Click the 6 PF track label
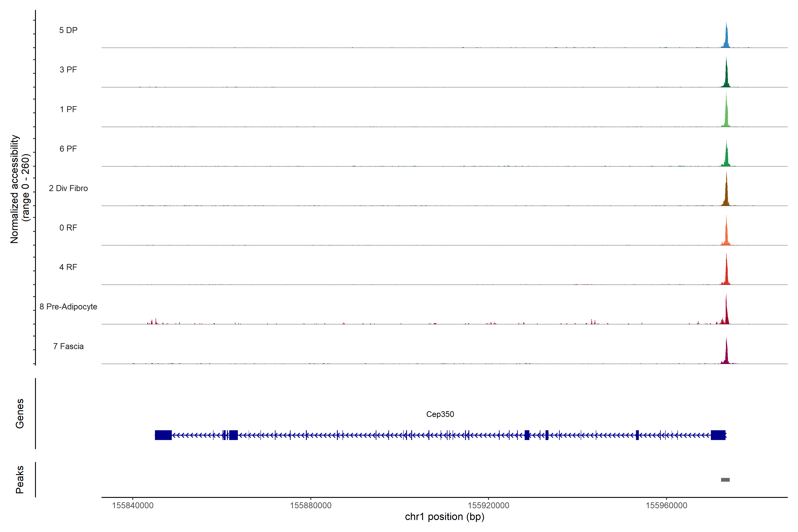 [68, 149]
